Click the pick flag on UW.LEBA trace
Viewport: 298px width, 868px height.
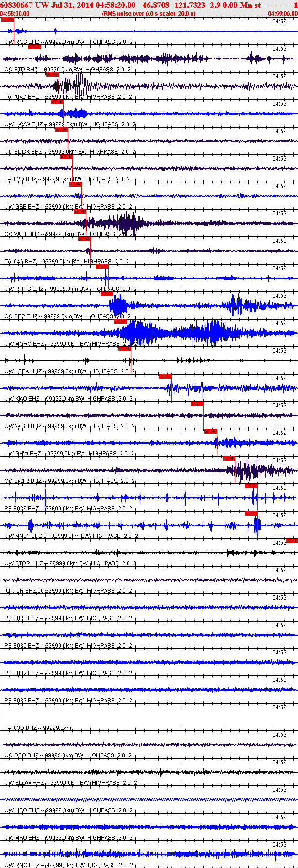pyautogui.click(x=125, y=349)
